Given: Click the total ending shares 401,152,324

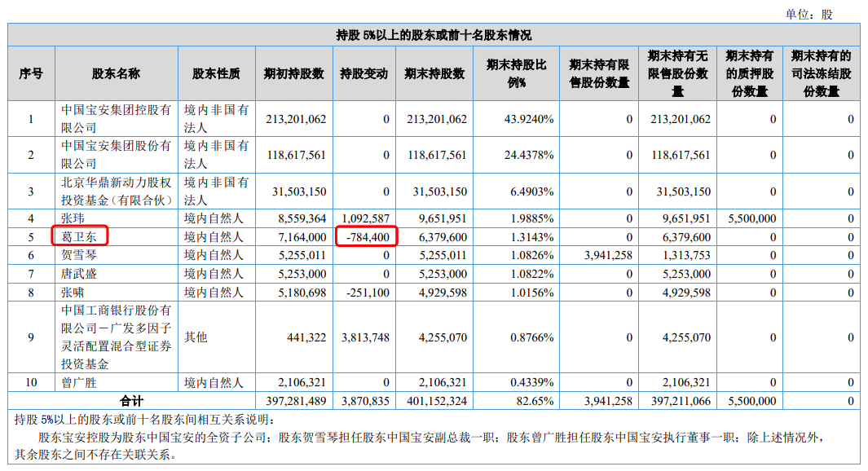Looking at the screenshot, I should tap(436, 401).
